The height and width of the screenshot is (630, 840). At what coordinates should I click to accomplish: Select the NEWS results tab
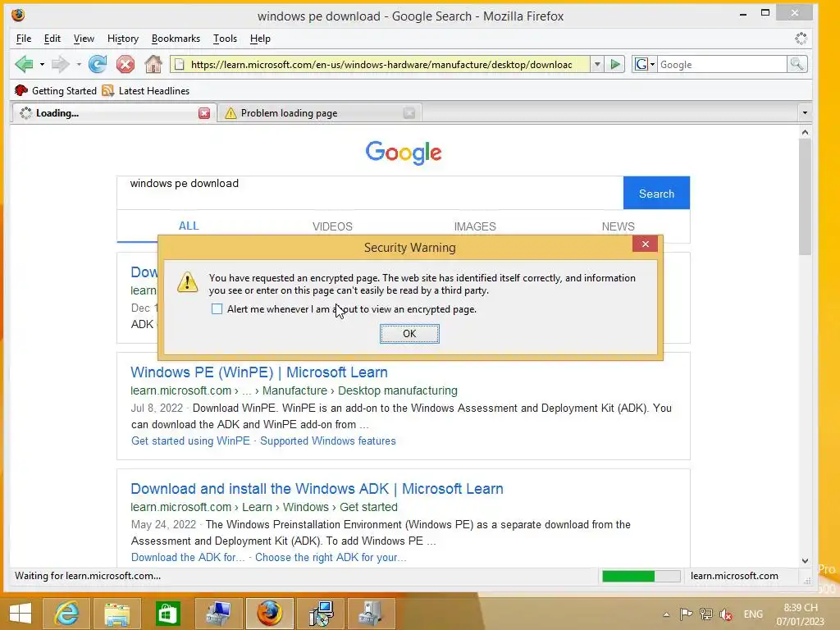618,226
